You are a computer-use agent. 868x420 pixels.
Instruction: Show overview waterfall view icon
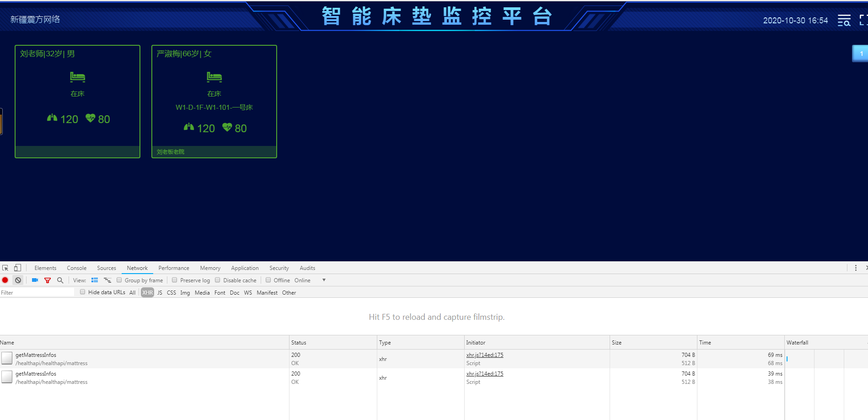(x=107, y=280)
